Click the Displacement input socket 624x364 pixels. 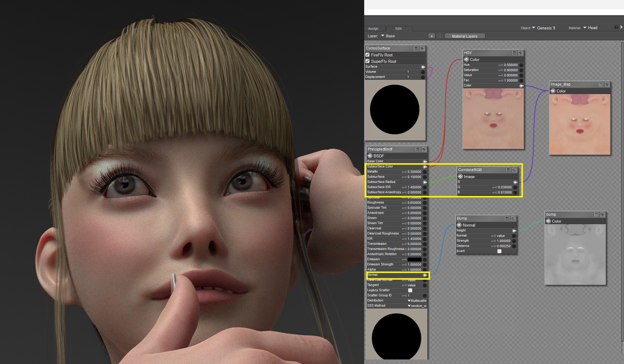click(x=423, y=77)
